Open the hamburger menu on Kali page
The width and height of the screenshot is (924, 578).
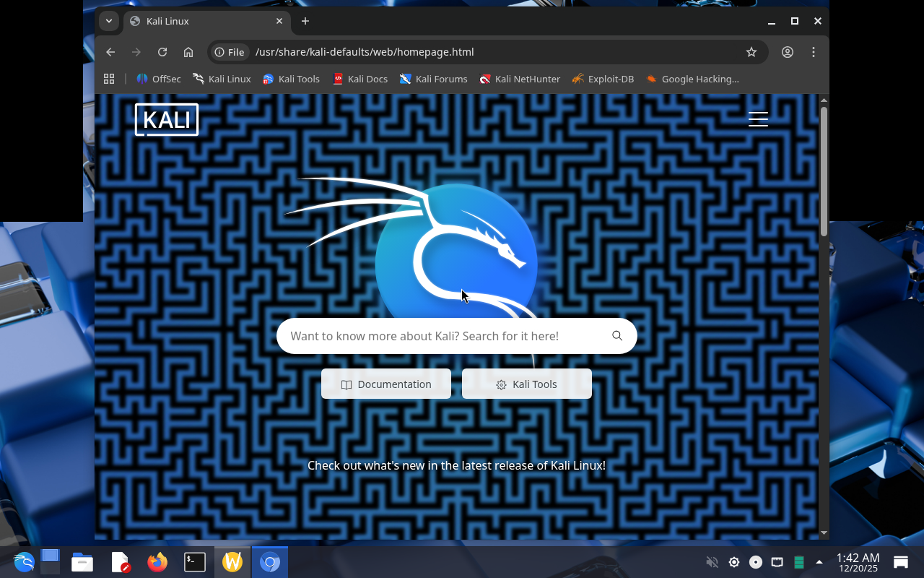pyautogui.click(x=758, y=119)
